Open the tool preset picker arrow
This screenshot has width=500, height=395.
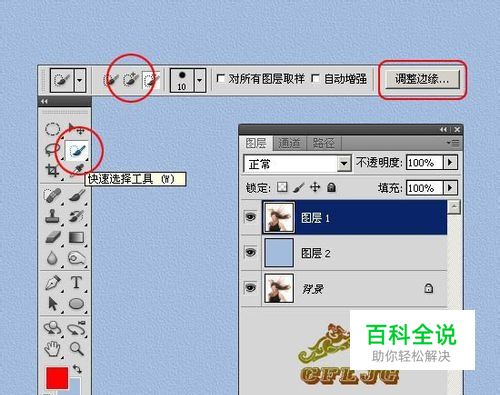click(80, 80)
